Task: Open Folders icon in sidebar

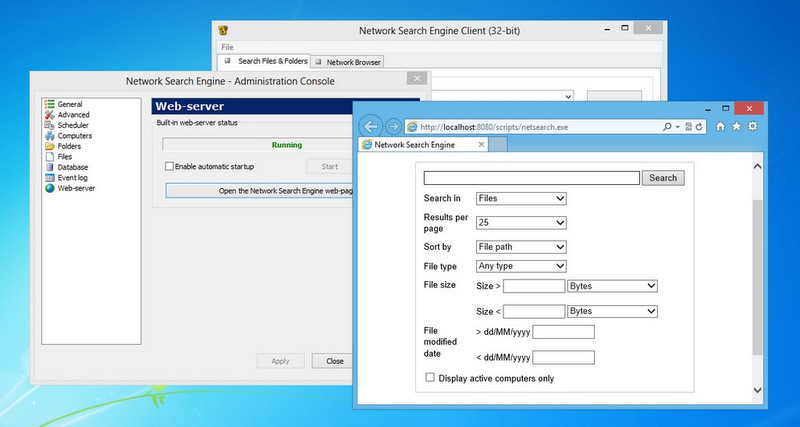Action: (49, 146)
